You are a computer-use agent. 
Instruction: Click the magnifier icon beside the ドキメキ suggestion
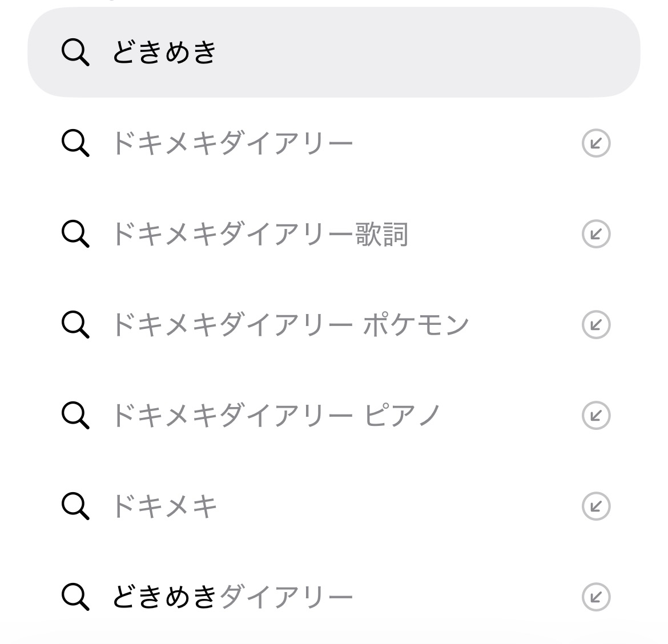click(75, 506)
